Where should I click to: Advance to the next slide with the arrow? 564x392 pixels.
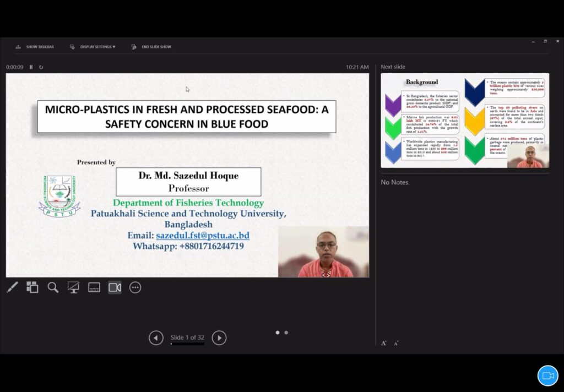click(x=219, y=337)
